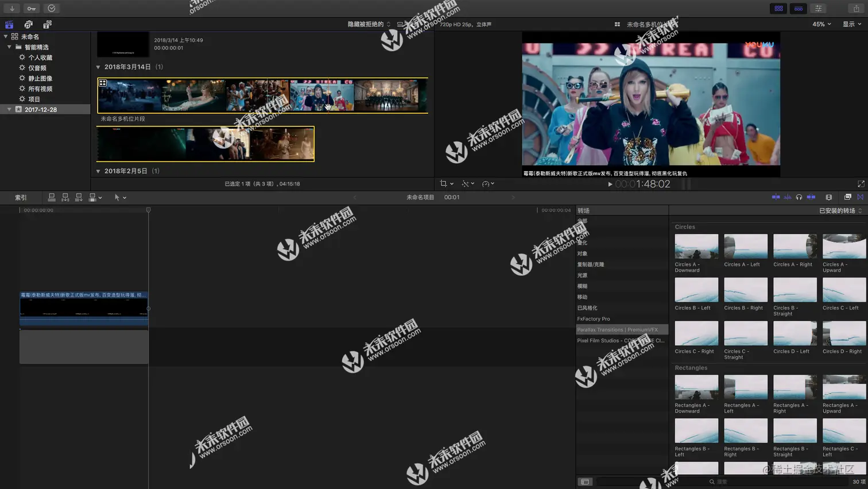Open the crop tool dropdown

(447, 184)
